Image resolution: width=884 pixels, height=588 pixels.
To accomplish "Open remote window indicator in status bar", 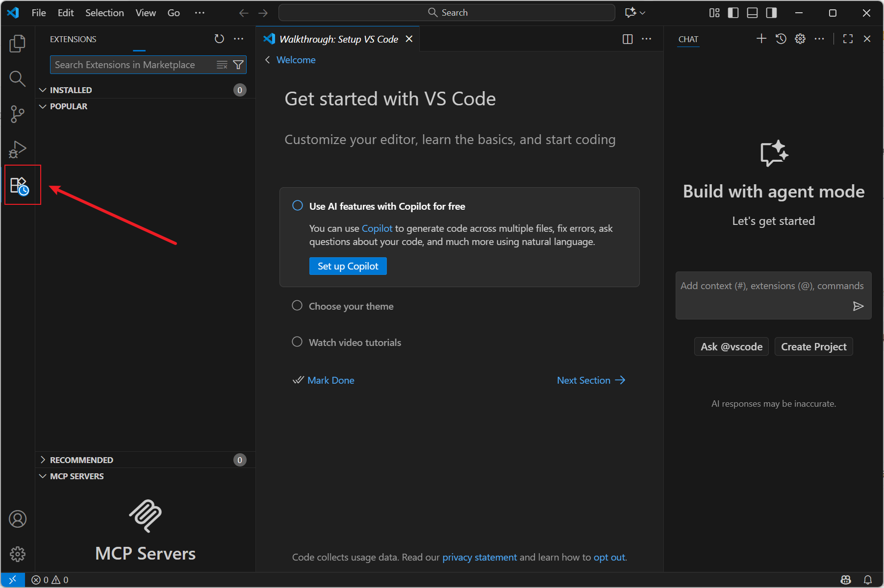I will pyautogui.click(x=13, y=580).
